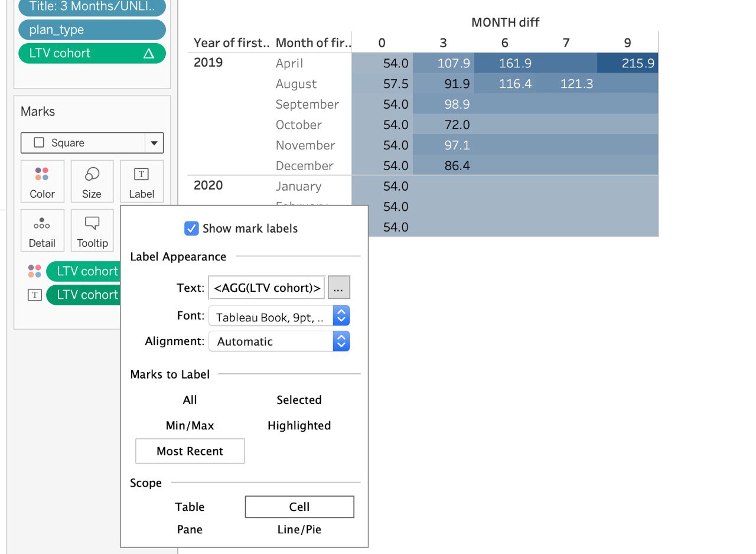This screenshot has width=756, height=554.
Task: Click LTV cohort pill on the label card
Action: 83,295
